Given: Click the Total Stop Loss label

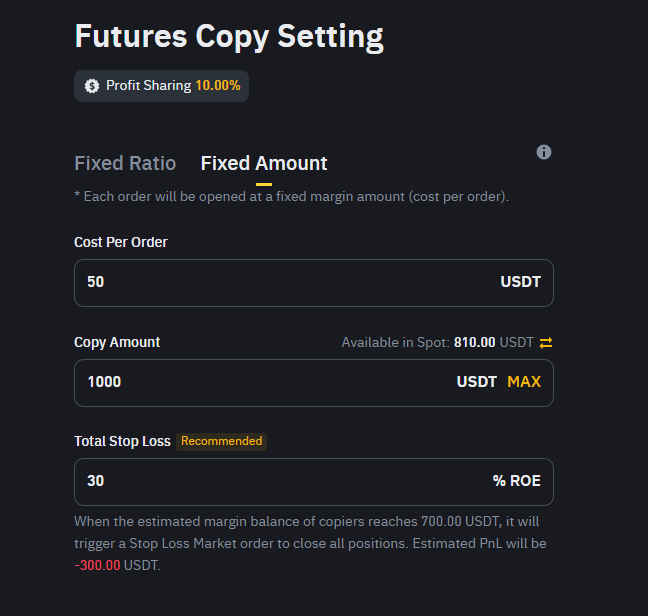Looking at the screenshot, I should coord(122,441).
